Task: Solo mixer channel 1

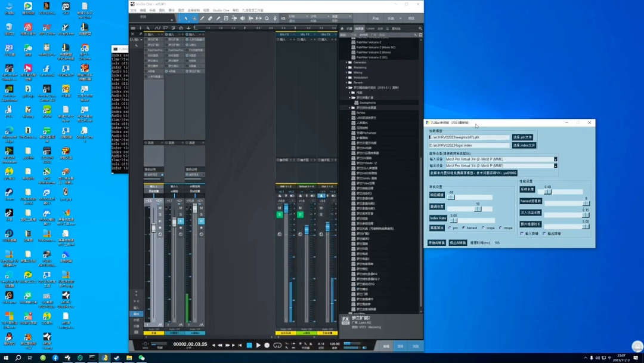Action: [x=160, y=214]
